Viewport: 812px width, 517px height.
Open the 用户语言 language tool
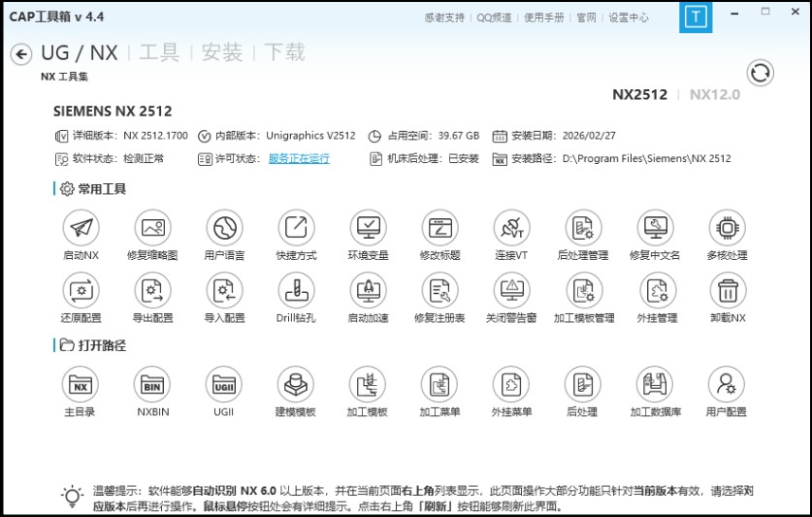tap(225, 228)
